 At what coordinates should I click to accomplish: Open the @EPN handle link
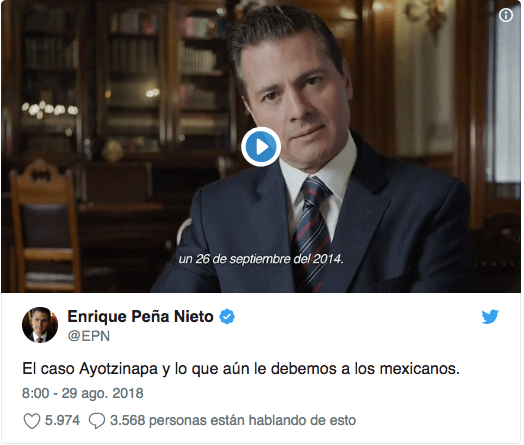coord(89,336)
